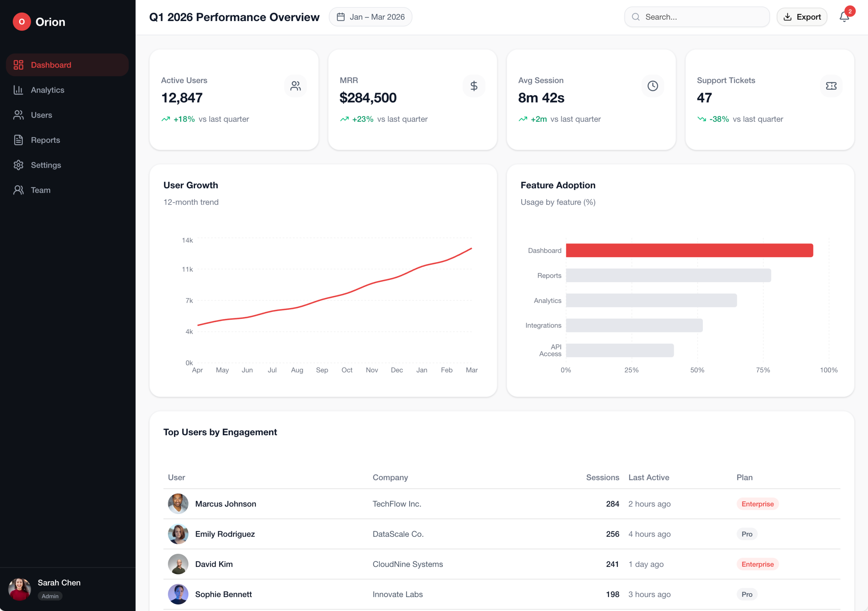This screenshot has height=611, width=868.
Task: Open Analytics via the bar-chart icon
Action: tap(18, 90)
